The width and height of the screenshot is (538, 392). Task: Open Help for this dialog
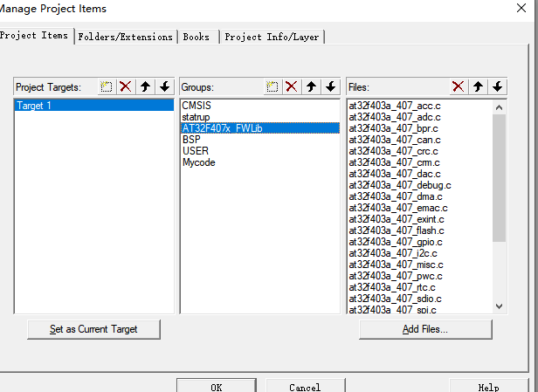(488, 387)
